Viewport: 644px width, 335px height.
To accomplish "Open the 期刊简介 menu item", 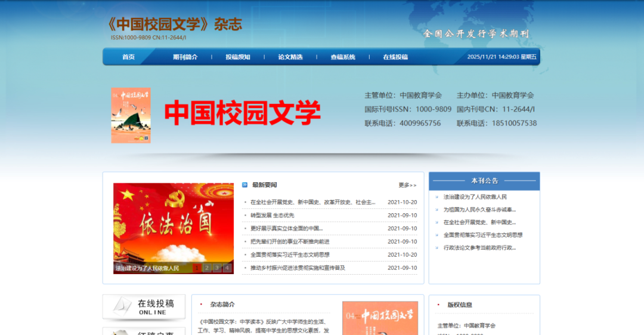I will point(185,57).
